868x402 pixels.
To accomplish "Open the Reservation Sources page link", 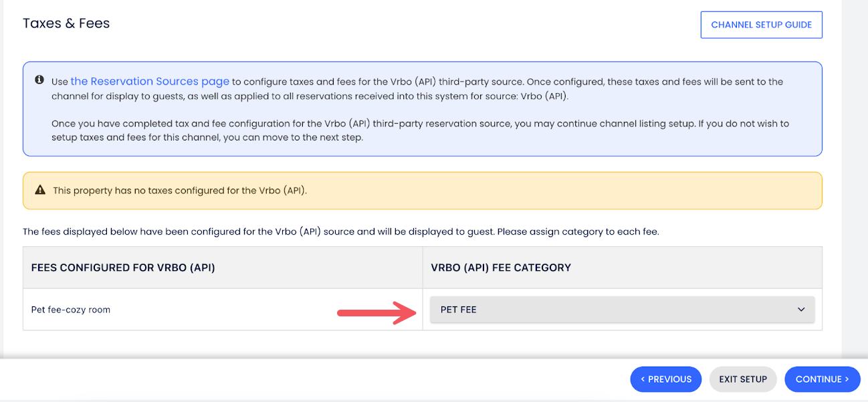I will [150, 82].
